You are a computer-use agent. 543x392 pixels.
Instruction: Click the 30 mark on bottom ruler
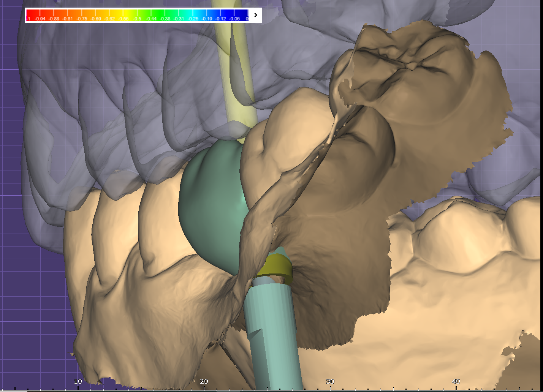(330, 382)
